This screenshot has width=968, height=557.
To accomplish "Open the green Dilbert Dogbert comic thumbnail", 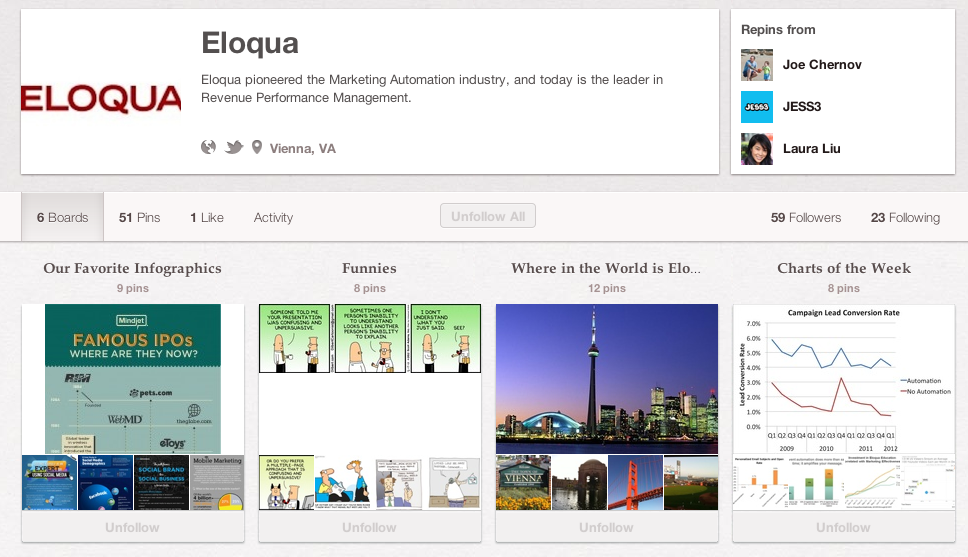I will tap(286, 483).
